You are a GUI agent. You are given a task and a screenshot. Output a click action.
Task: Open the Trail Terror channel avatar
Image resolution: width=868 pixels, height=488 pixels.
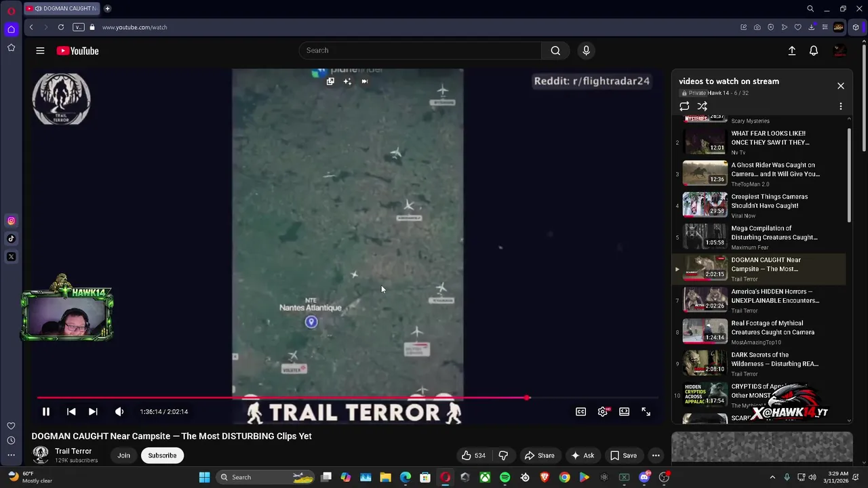click(x=41, y=455)
